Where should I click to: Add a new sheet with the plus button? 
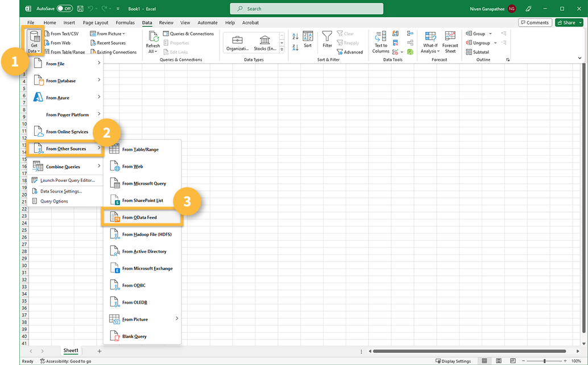point(100,351)
